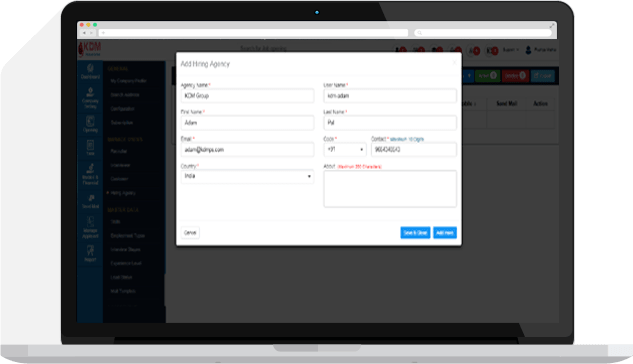The image size is (633, 364).
Task: Click the About text area
Action: (x=390, y=189)
